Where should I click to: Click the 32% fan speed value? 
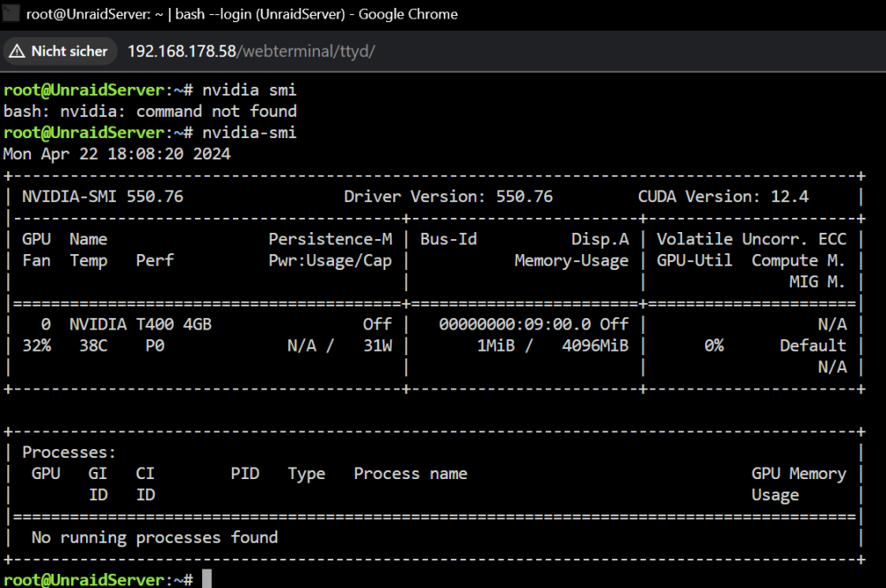(36, 345)
